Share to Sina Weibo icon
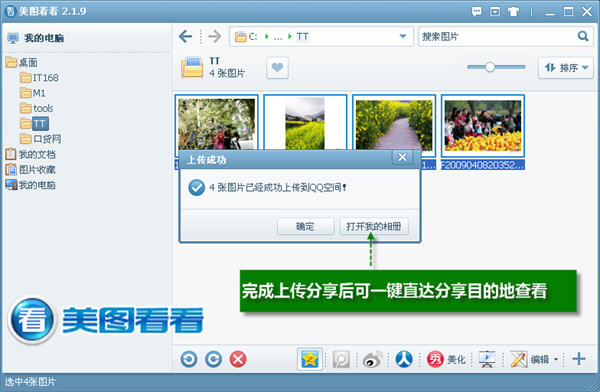600x392 pixels. [x=372, y=359]
